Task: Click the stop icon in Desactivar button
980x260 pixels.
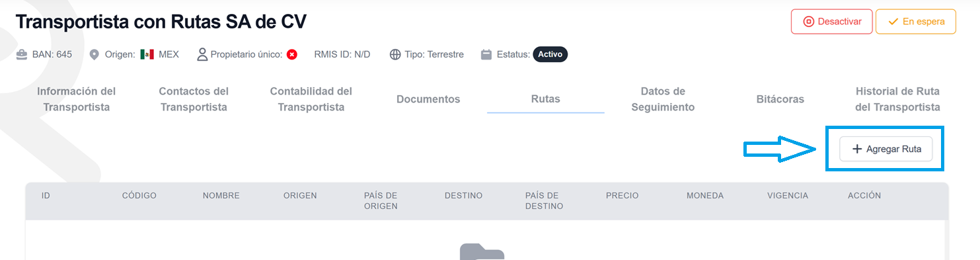Action: [x=808, y=22]
